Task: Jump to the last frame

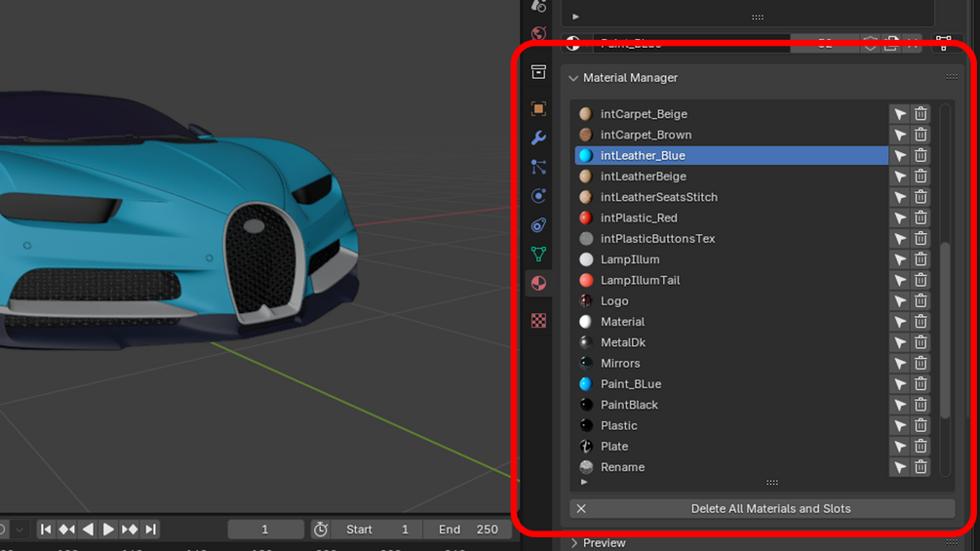Action: pos(150,530)
